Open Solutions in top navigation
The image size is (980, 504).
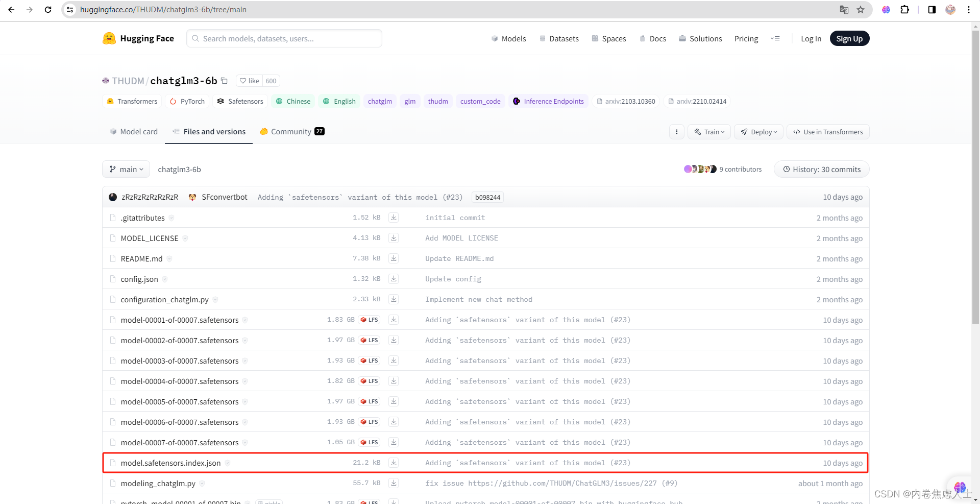[x=700, y=39]
